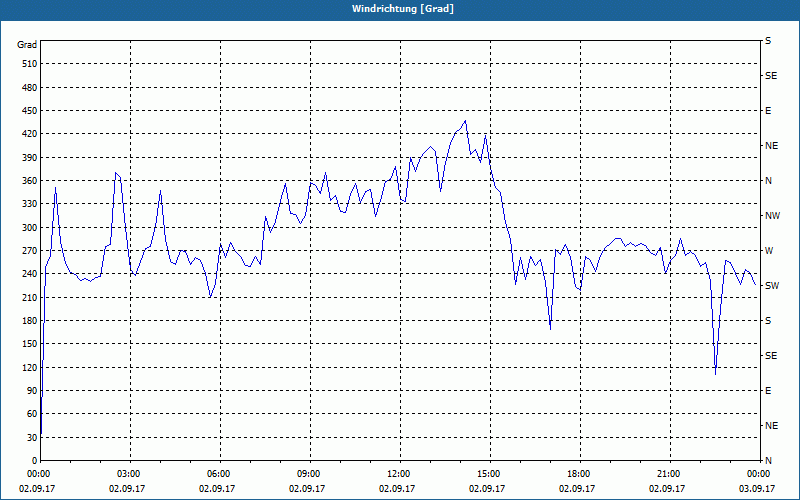The height and width of the screenshot is (500, 800).
Task: Click the 18:00 time label
Action: [x=578, y=474]
